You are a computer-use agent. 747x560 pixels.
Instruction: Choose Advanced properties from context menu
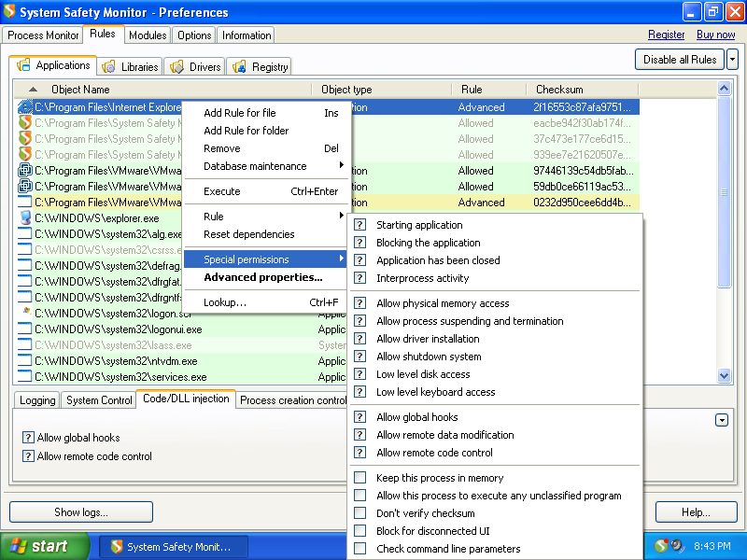[262, 277]
